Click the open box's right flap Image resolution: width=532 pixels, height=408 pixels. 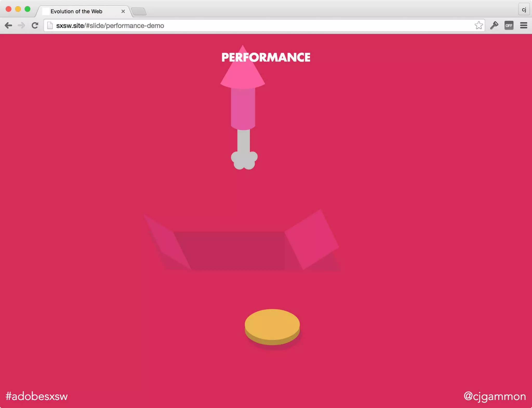pyautogui.click(x=312, y=239)
